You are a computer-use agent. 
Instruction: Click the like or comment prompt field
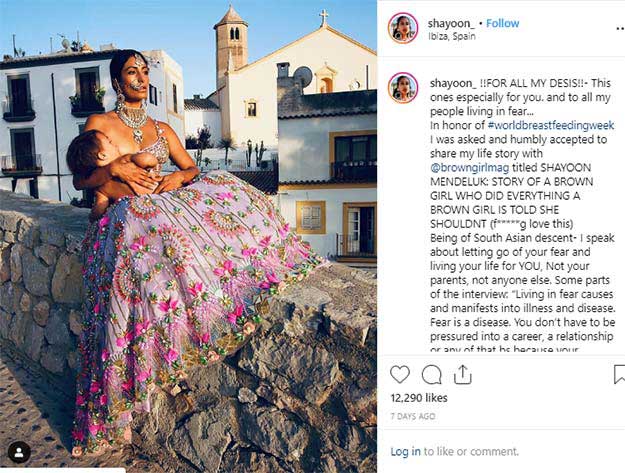pyautogui.click(x=454, y=451)
